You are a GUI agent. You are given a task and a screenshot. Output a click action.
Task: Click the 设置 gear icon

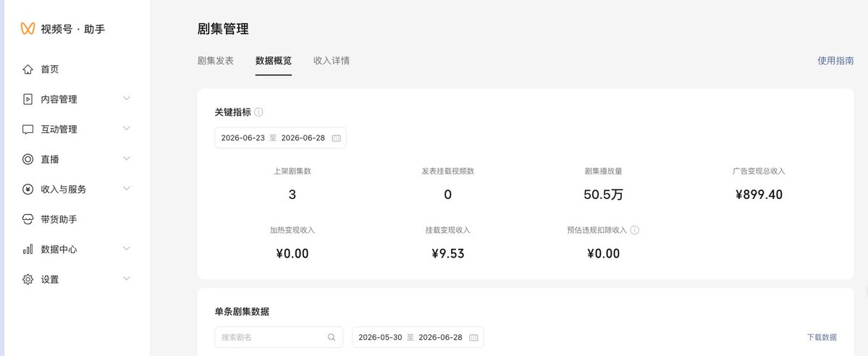point(28,279)
